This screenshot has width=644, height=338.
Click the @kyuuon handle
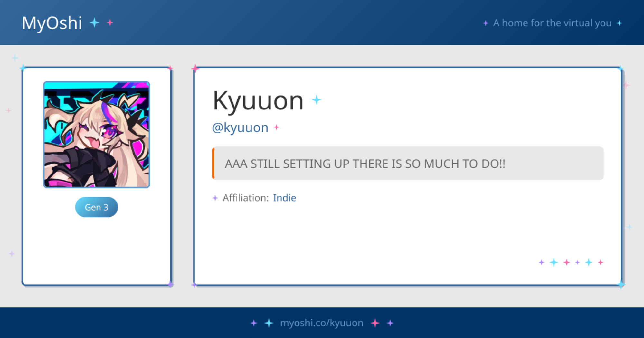coord(240,128)
